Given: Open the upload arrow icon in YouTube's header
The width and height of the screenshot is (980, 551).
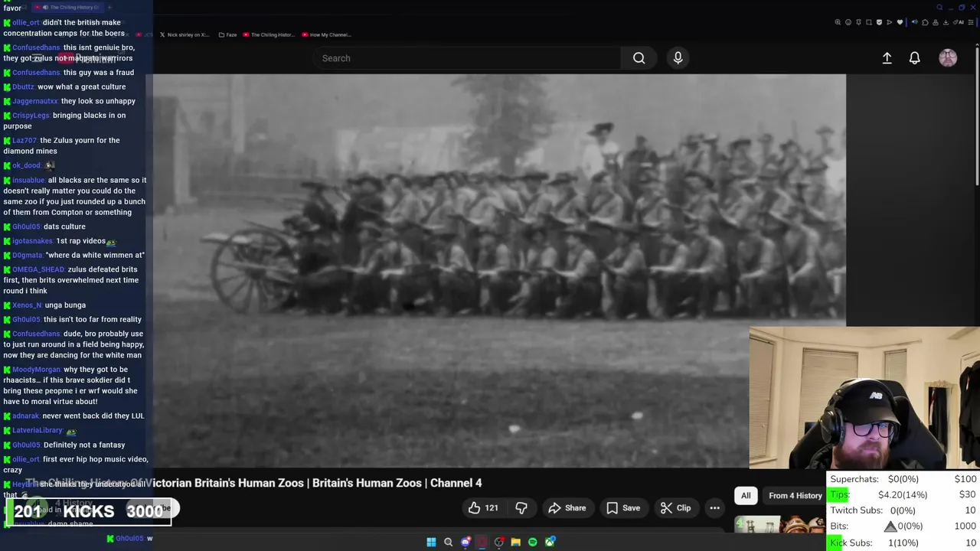Looking at the screenshot, I should 887,58.
